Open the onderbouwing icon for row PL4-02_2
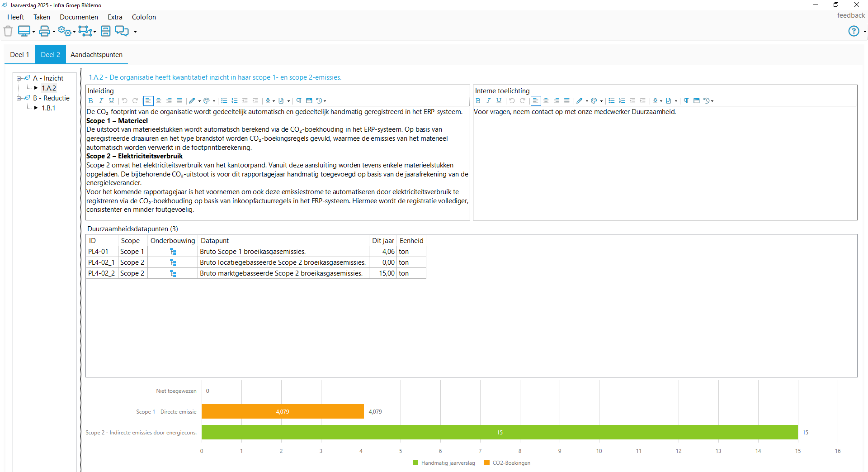Image resolution: width=868 pixels, height=472 pixels. tap(173, 273)
